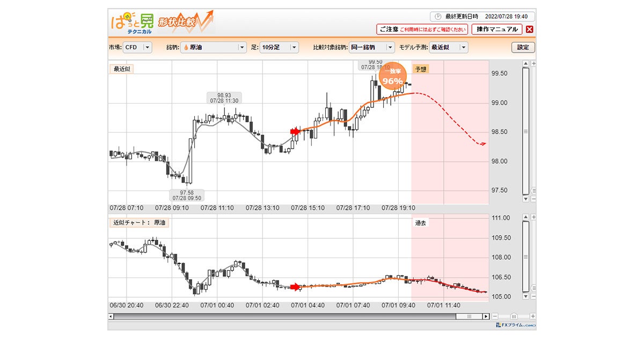
Task: Click the horizontal scrollbar left arrow
Action: [x=111, y=317]
